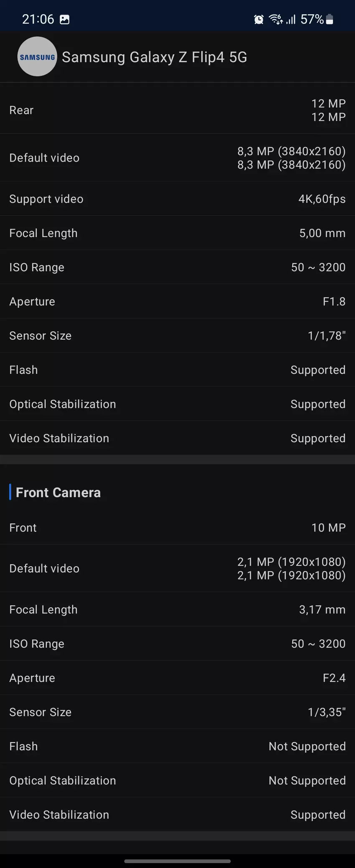Tap the alarm clock status icon
The height and width of the screenshot is (868, 355).
259,19
